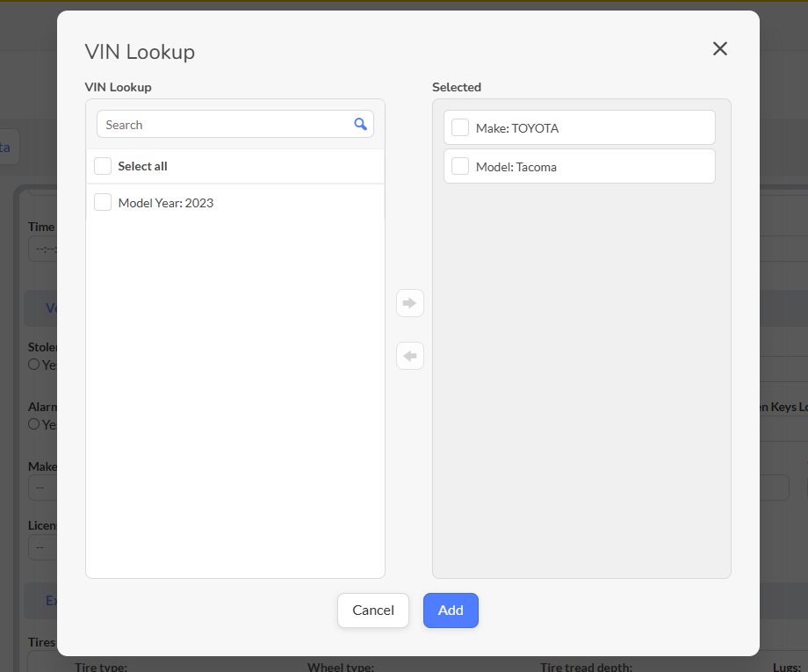Click the Tires field at the bottom left
Viewport: 808px width, 672px height.
(42, 661)
